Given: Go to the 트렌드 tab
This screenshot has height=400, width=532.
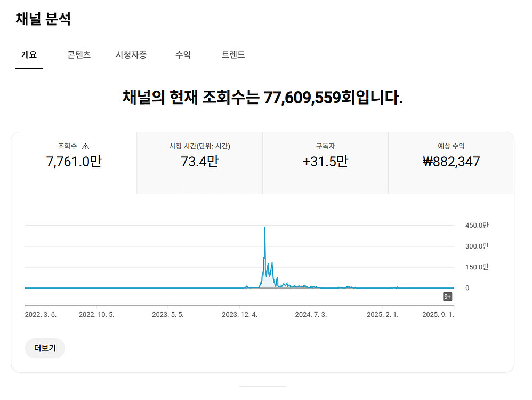Looking at the screenshot, I should pyautogui.click(x=233, y=55).
